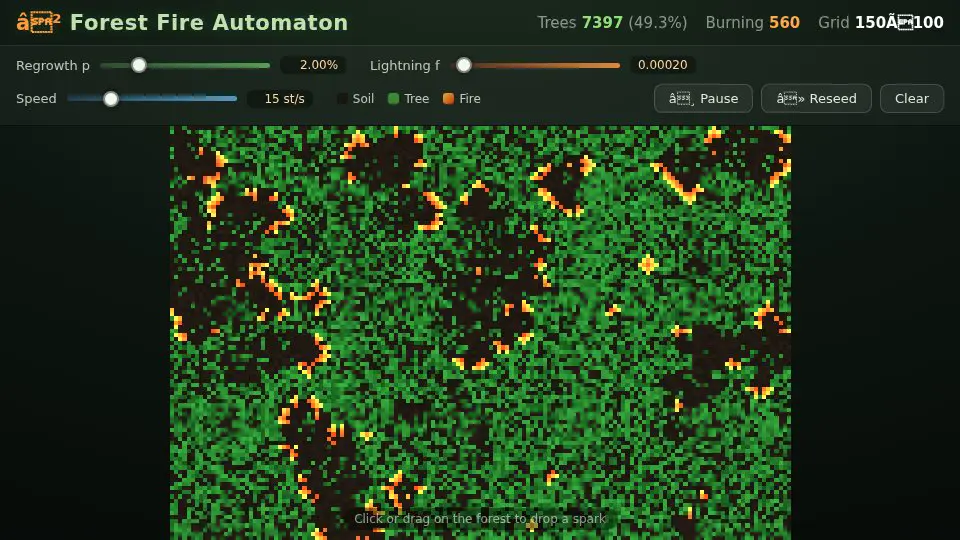Click the 2.00% regrowth value

tap(313, 65)
